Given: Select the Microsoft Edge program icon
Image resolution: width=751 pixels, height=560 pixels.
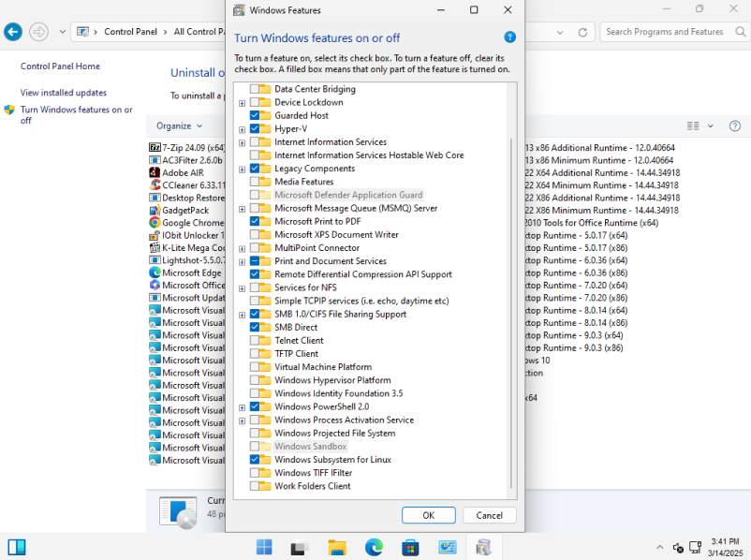Looking at the screenshot, I should [155, 273].
